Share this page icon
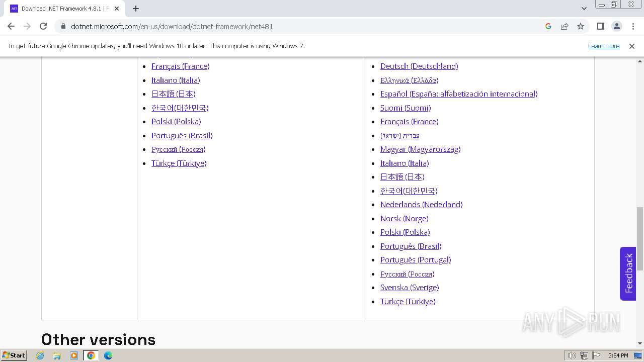The height and width of the screenshot is (362, 644). (565, 26)
